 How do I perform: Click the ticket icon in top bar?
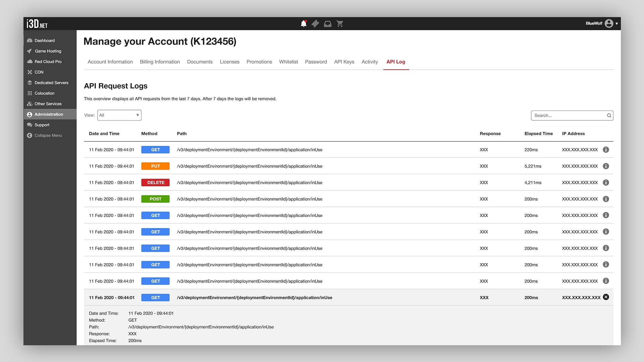tap(315, 23)
